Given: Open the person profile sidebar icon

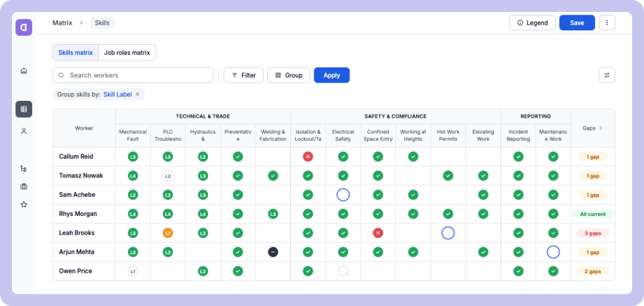Looking at the screenshot, I should coord(24,131).
